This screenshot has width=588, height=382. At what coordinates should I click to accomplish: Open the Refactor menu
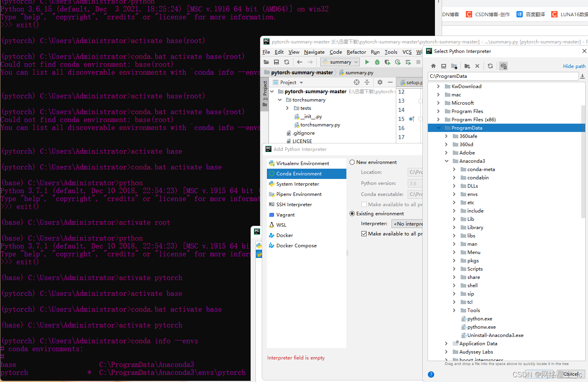356,52
